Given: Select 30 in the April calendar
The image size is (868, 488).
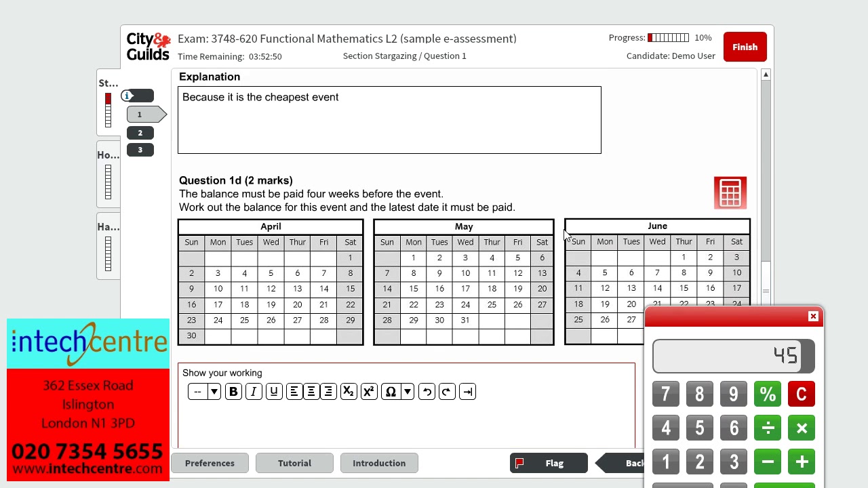Looking at the screenshot, I should pos(191,335).
